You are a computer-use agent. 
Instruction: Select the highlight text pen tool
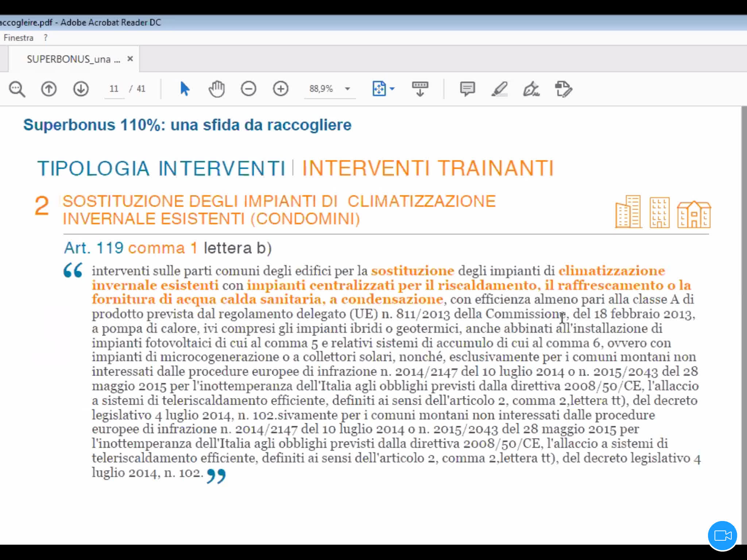point(499,89)
